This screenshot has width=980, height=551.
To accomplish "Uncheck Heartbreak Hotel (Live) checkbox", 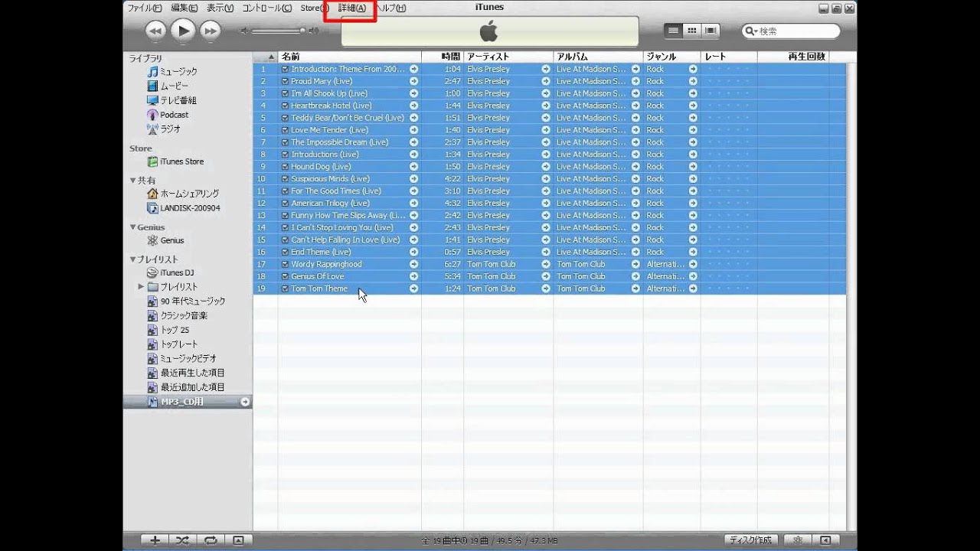I will [285, 106].
